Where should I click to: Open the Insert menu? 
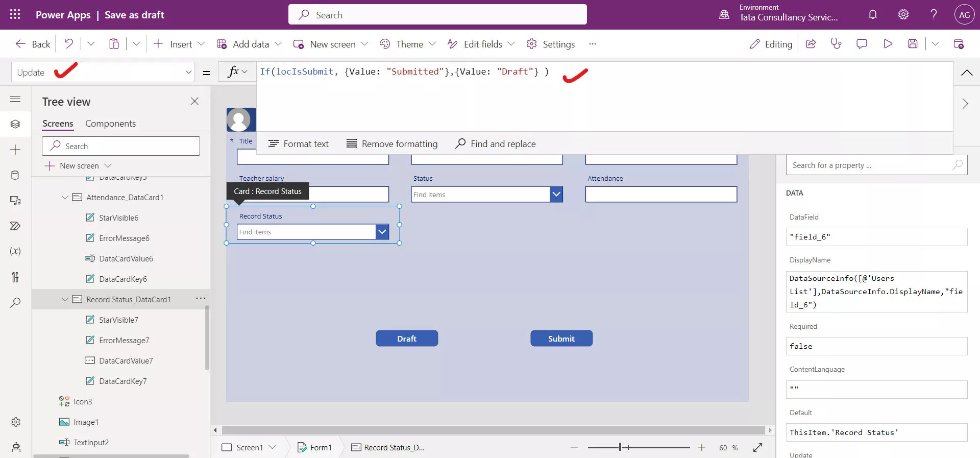click(180, 44)
